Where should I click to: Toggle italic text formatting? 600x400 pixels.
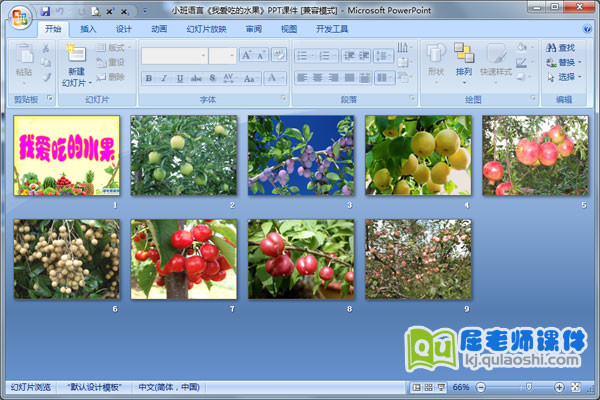coord(165,77)
